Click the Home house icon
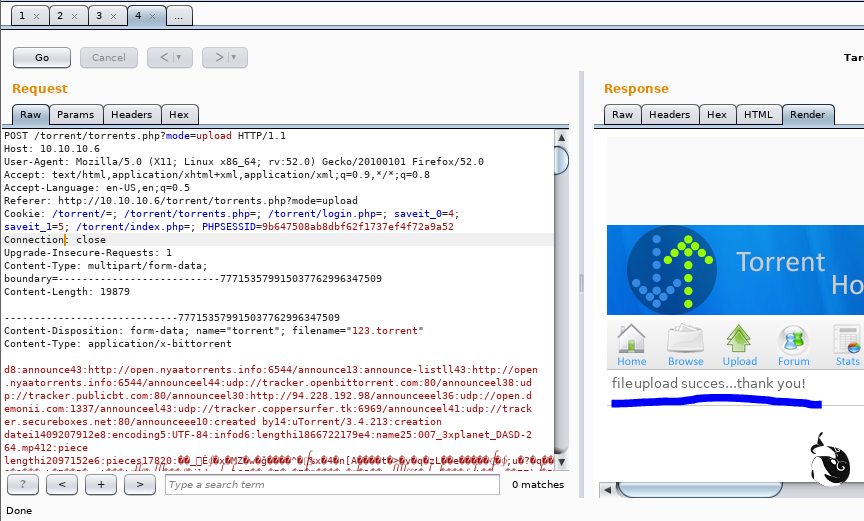 click(631, 340)
